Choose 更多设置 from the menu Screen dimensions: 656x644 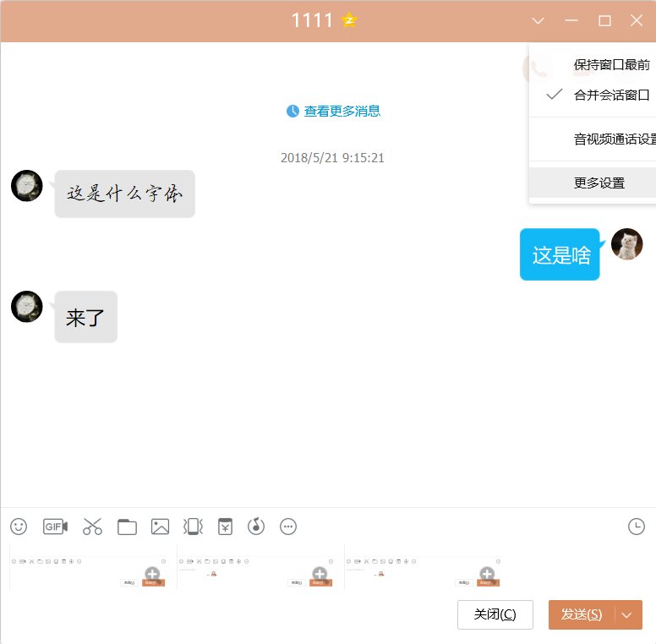(593, 183)
